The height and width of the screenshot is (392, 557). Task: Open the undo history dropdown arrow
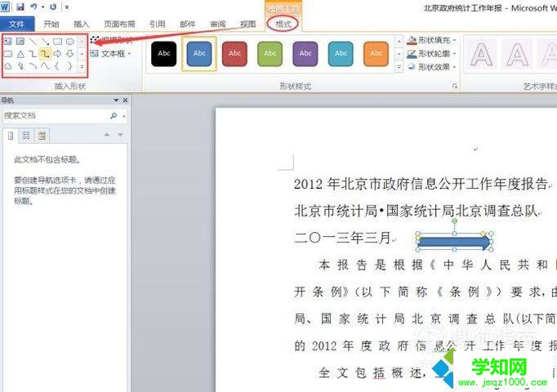(43, 7)
